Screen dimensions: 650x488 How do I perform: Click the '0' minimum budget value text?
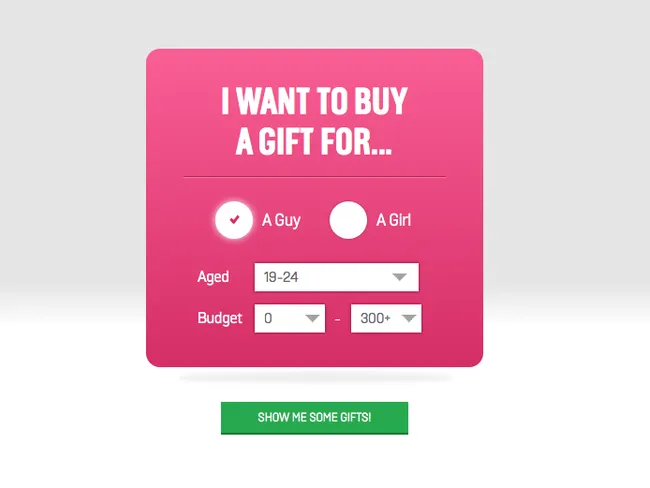click(268, 318)
